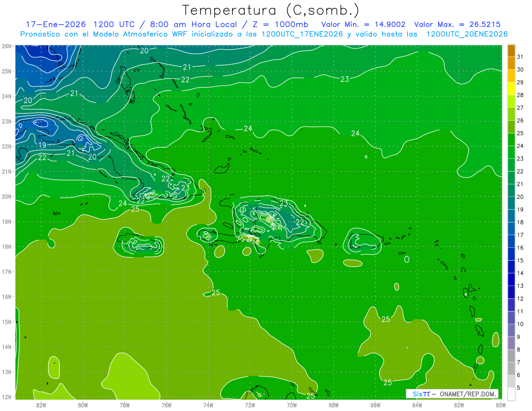Click the 15N latitude axis label
This screenshot has height=411, width=532.
point(7,322)
